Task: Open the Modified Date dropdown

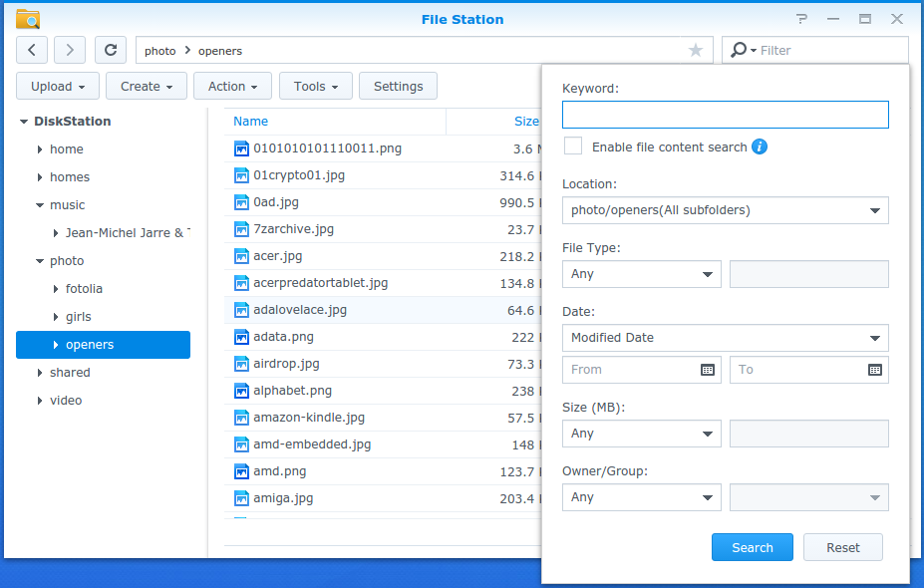Action: point(726,338)
